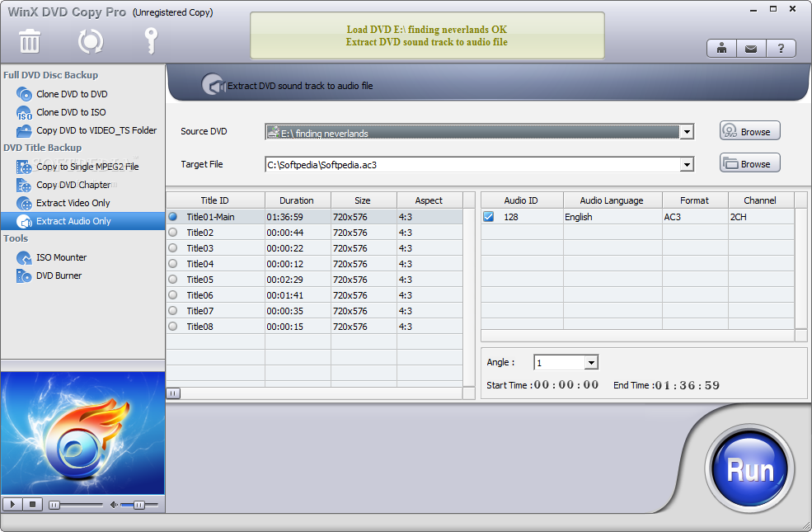The image size is (812, 532).
Task: Click the envelope mail icon button
Action: (751, 49)
